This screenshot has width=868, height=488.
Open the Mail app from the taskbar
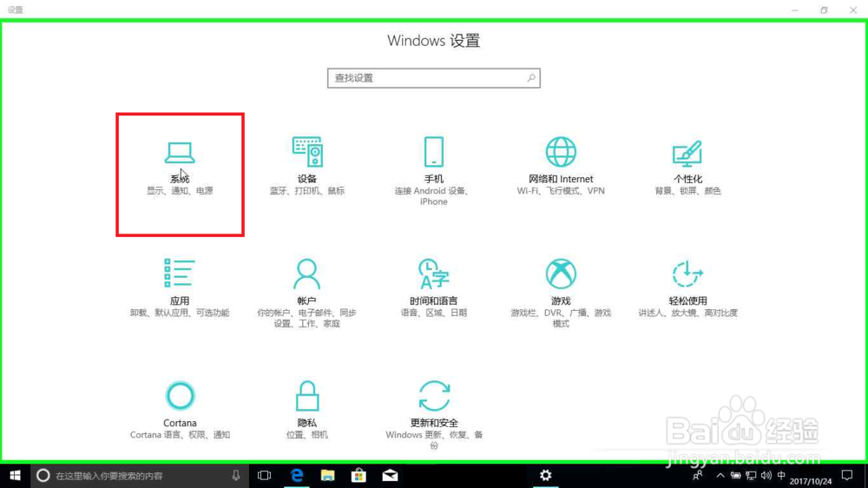(390, 475)
